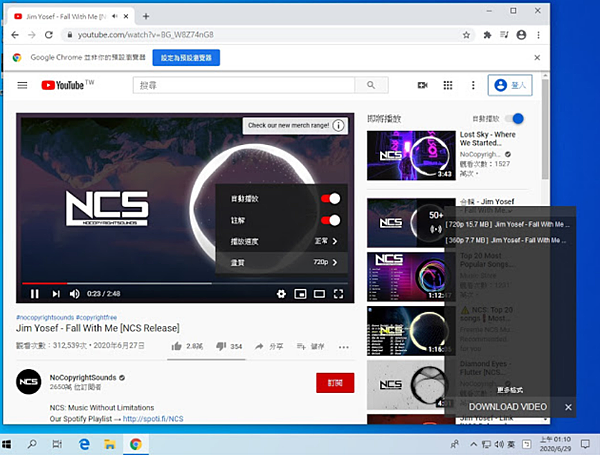The image size is (600, 459).
Task: Show hidden tray icons chevron
Action: pos(473,444)
